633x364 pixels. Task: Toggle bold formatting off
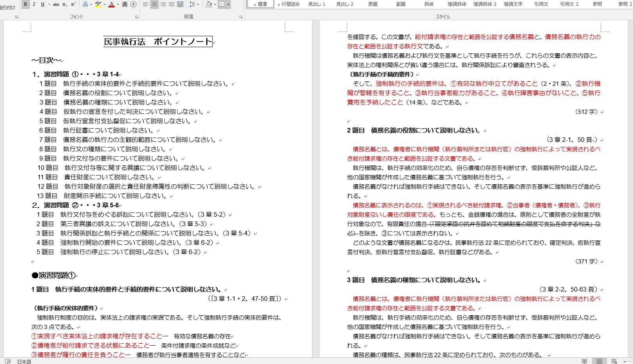(x=25, y=4)
